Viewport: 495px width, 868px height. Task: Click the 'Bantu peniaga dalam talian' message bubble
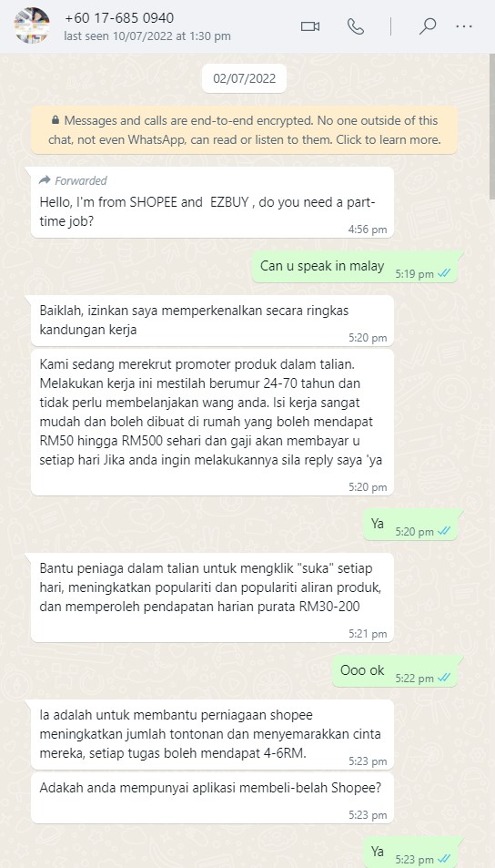212,597
